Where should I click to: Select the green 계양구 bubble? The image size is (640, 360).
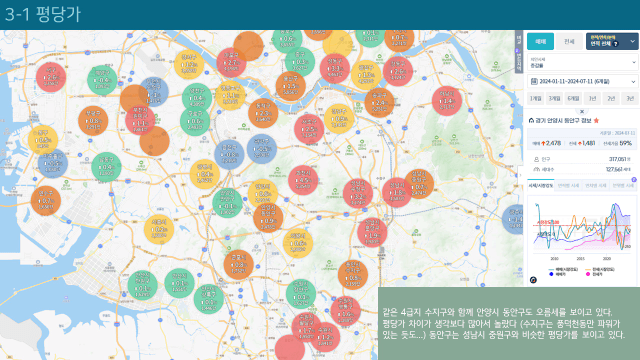point(102,80)
